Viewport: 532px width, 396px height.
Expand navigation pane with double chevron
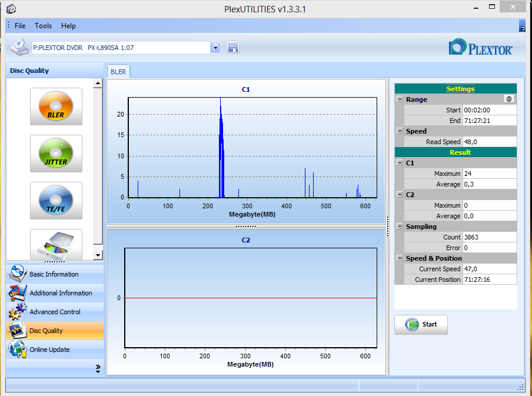coord(98,368)
